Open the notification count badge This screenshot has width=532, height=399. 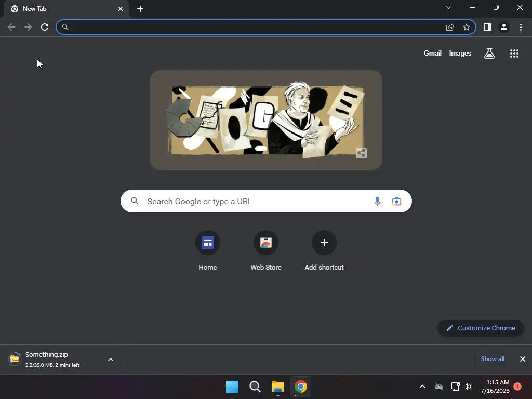click(517, 387)
